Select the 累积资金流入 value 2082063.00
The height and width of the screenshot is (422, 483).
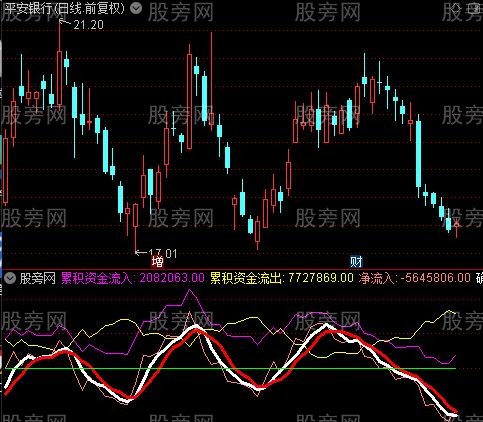pyautogui.click(x=172, y=278)
